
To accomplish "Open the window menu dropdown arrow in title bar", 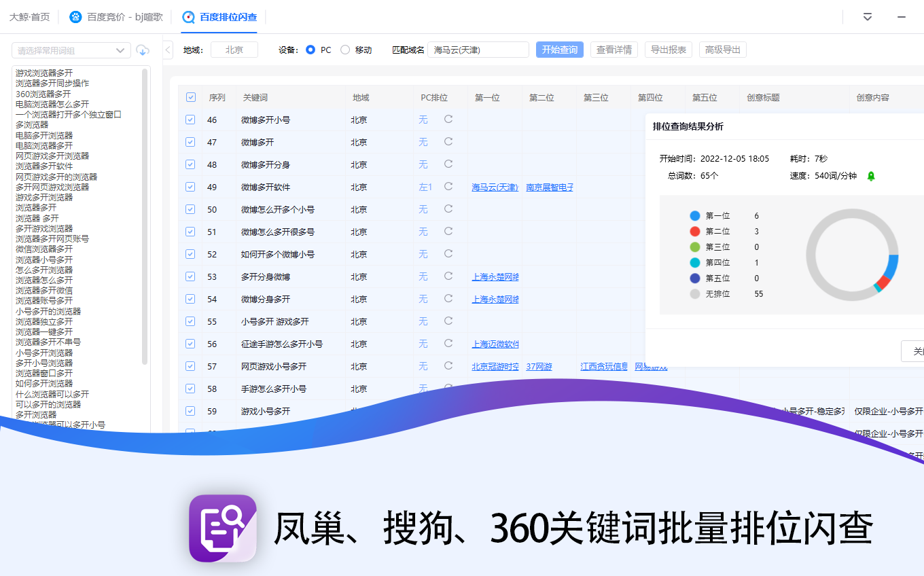I will (868, 17).
